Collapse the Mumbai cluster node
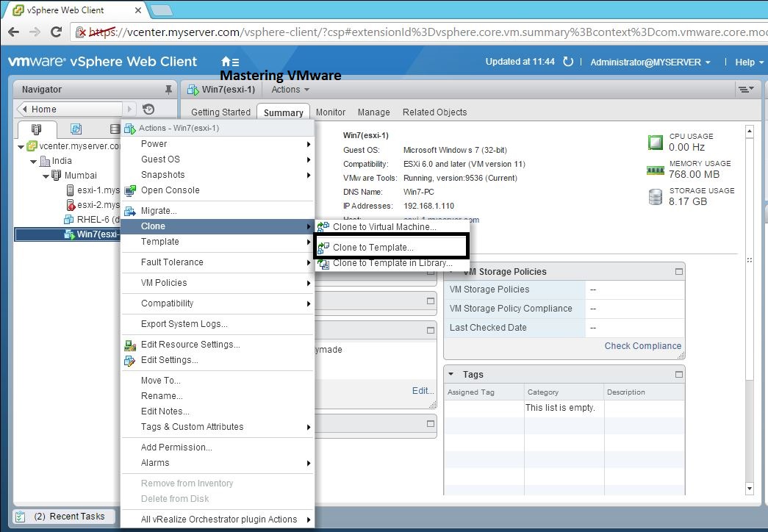The image size is (768, 532). 45,176
